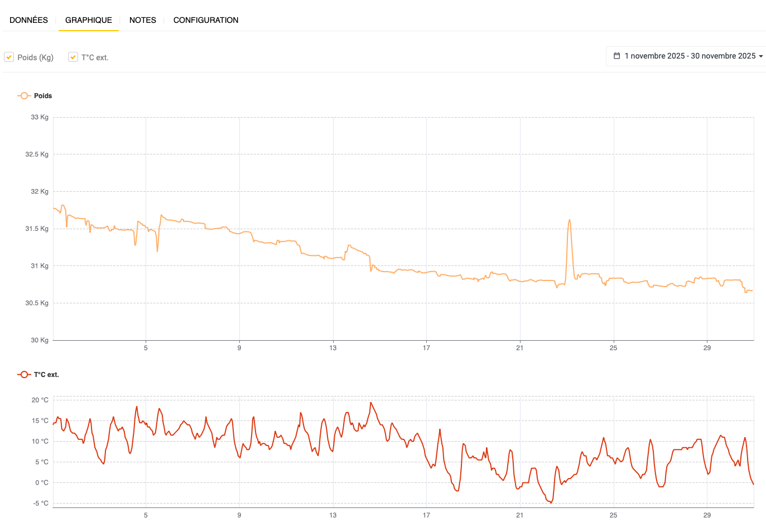Open the CONFIGURATION tab
The height and width of the screenshot is (532, 766).
pyautogui.click(x=205, y=20)
